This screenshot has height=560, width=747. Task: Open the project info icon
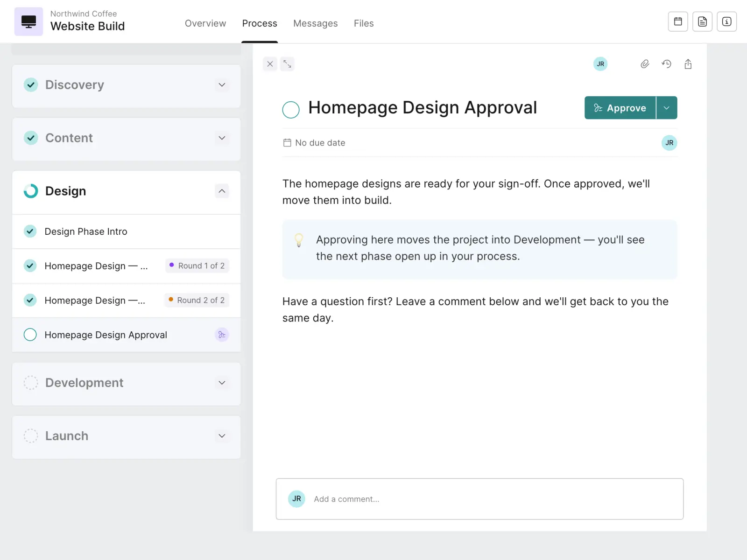[726, 21]
